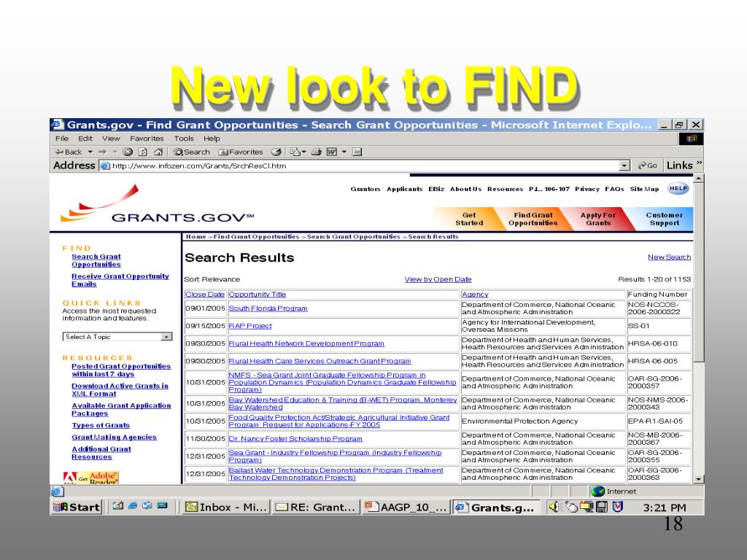Image resolution: width=747 pixels, height=560 pixels.
Task: Click the Internet Explorer quick launch icon
Action: [133, 506]
